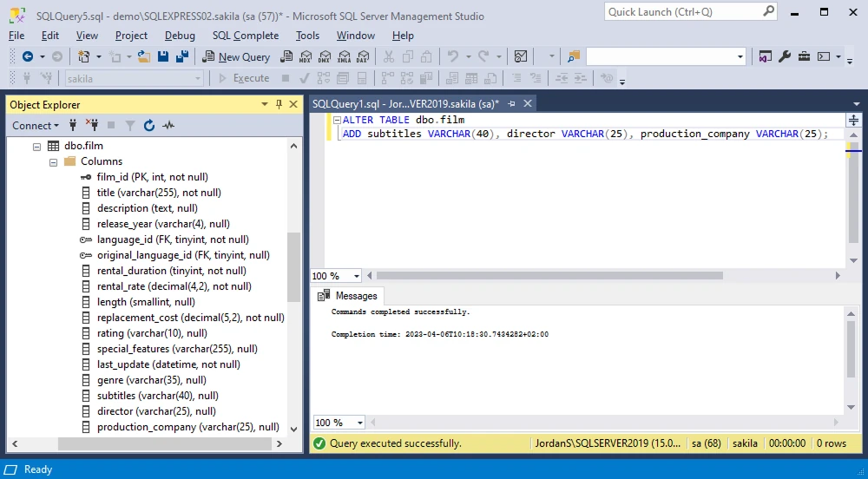Image resolution: width=868 pixels, height=479 pixels.
Task: Click the Execute button
Action: 244,79
